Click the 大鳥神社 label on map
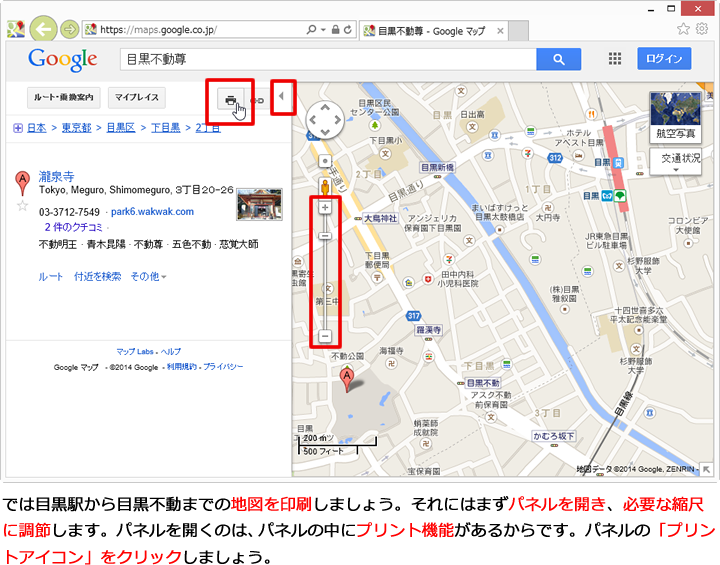720x565 pixels. (380, 218)
